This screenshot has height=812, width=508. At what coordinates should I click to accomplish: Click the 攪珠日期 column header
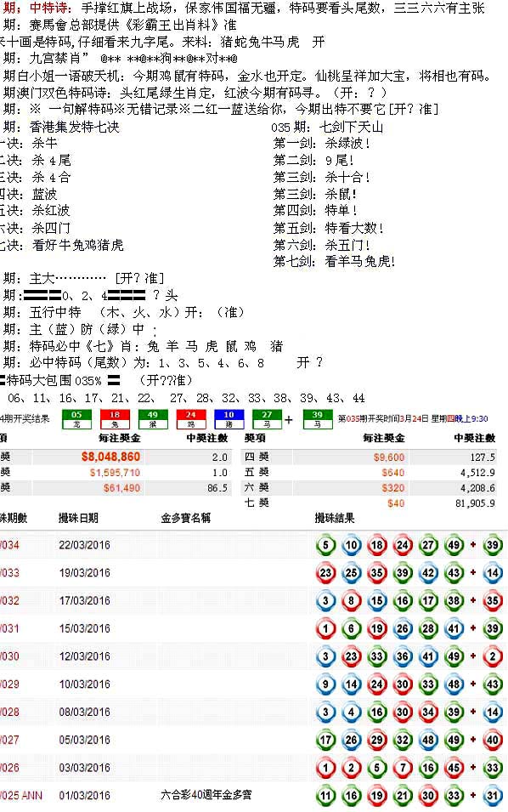click(x=78, y=518)
